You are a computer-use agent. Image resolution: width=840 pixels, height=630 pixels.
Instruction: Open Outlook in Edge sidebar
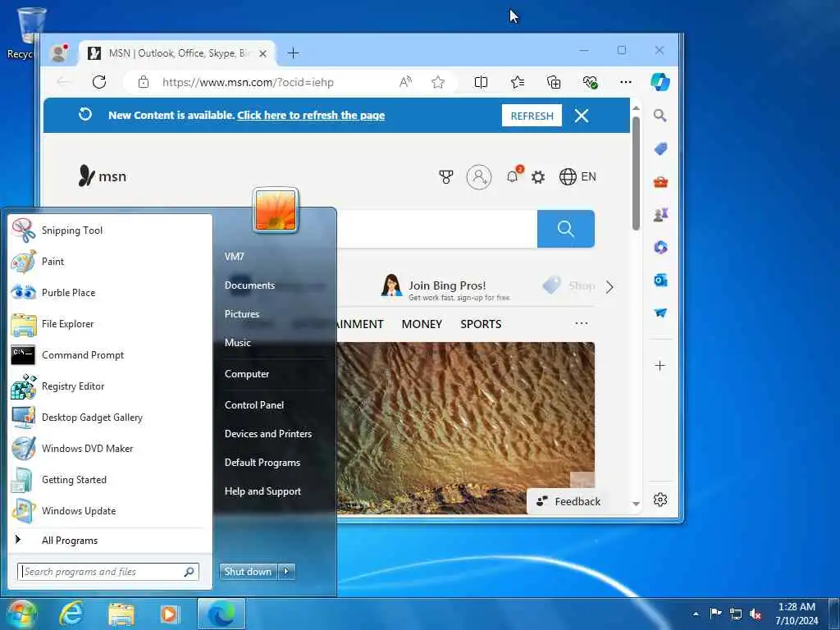660,281
